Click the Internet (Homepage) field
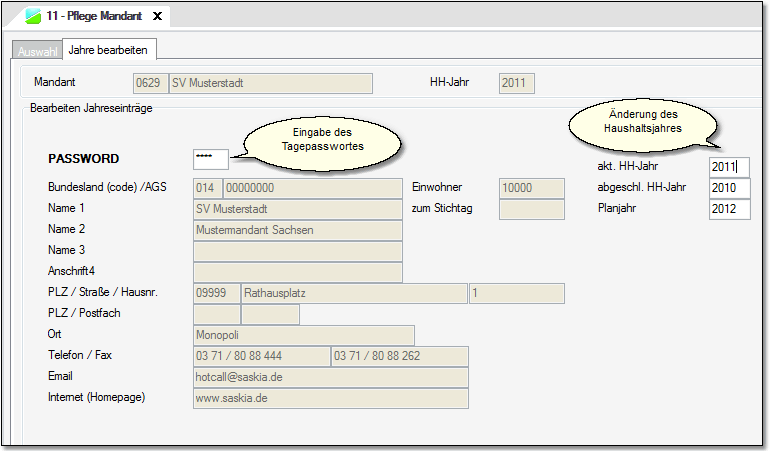The height and width of the screenshot is (453, 770). coord(330,398)
